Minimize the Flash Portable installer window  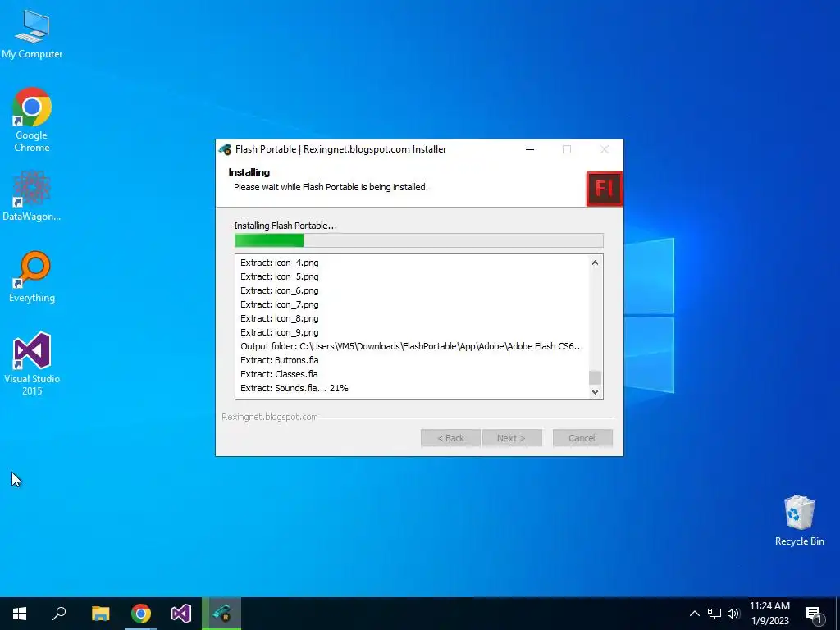click(530, 149)
